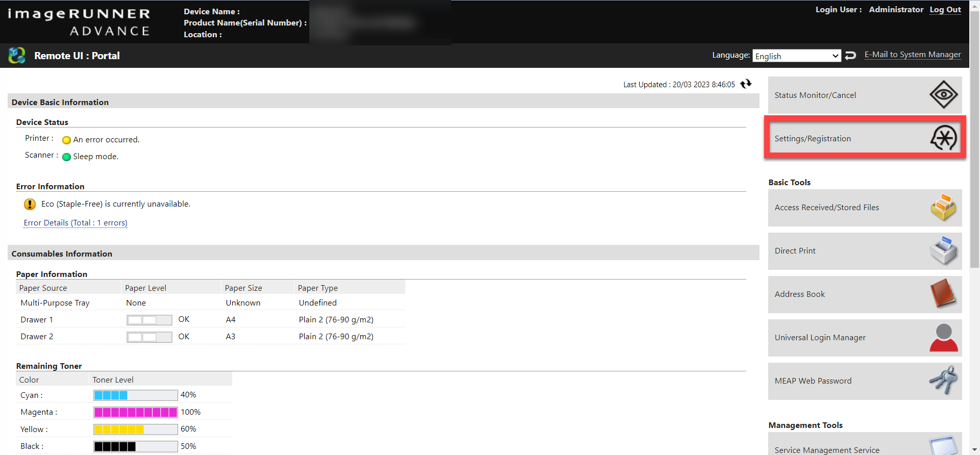Click the Universal Login Manager user icon
This screenshot has width=980, height=455.
coord(943,338)
